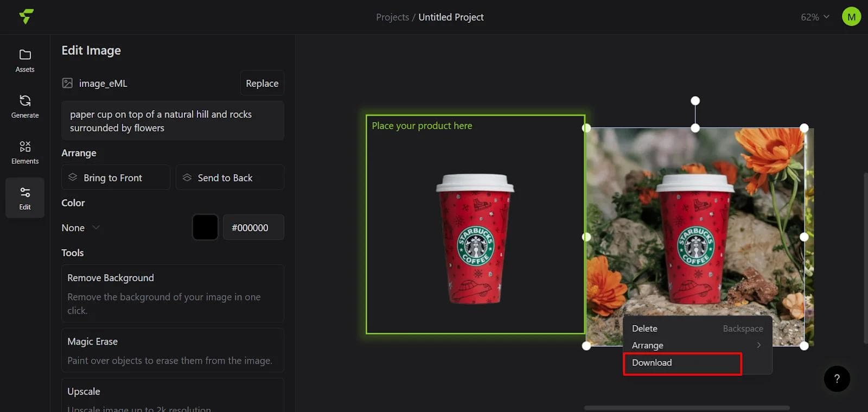The height and width of the screenshot is (412, 868).
Task: Click Send to Back button
Action: point(229,178)
